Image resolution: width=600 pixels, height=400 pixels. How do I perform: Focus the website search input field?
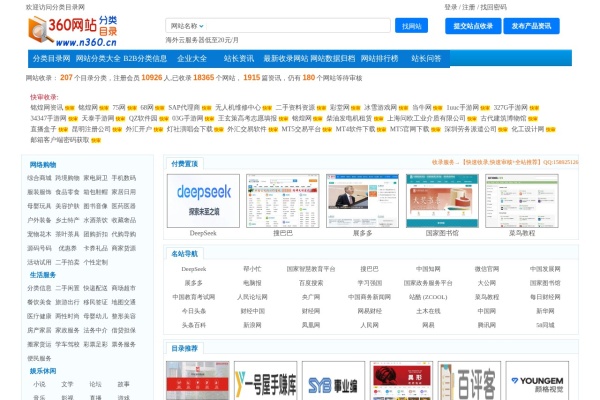[x=298, y=26]
